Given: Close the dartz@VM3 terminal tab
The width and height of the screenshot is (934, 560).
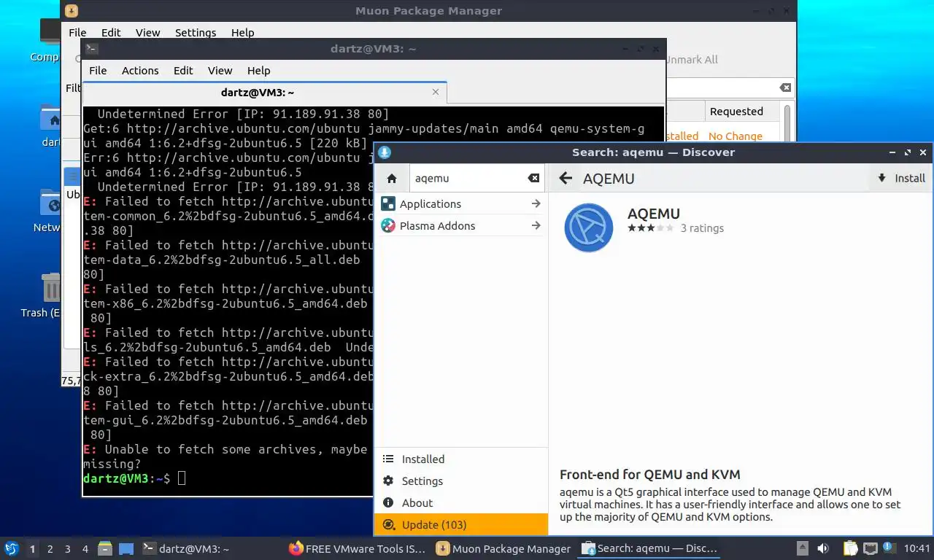Looking at the screenshot, I should [x=436, y=92].
